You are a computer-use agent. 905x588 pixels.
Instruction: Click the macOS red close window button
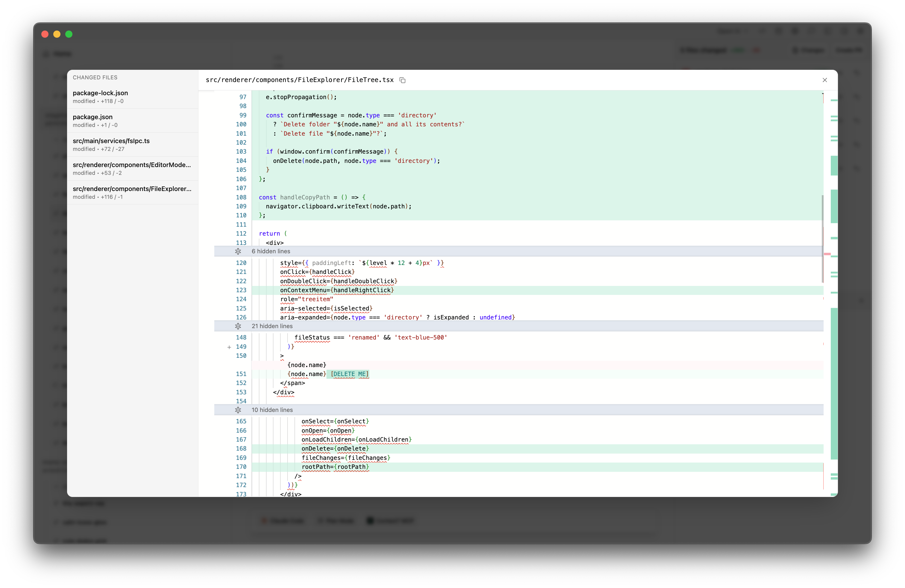(x=45, y=34)
